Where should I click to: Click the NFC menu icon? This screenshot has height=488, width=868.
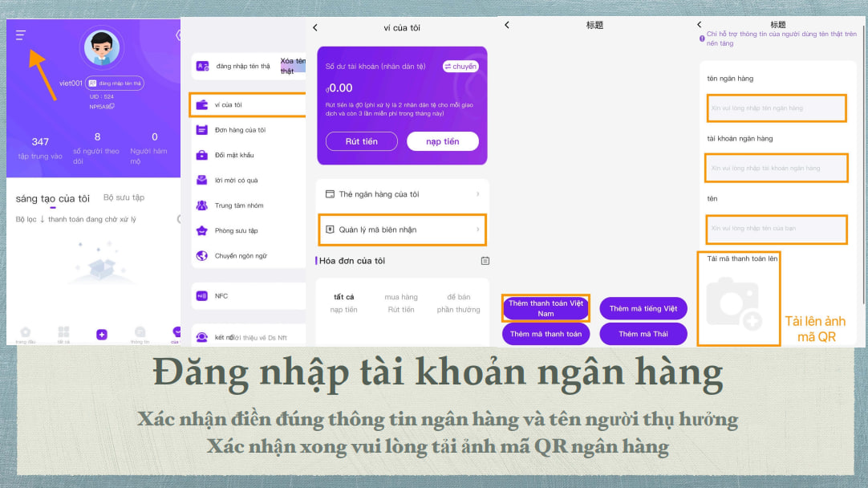(202, 296)
